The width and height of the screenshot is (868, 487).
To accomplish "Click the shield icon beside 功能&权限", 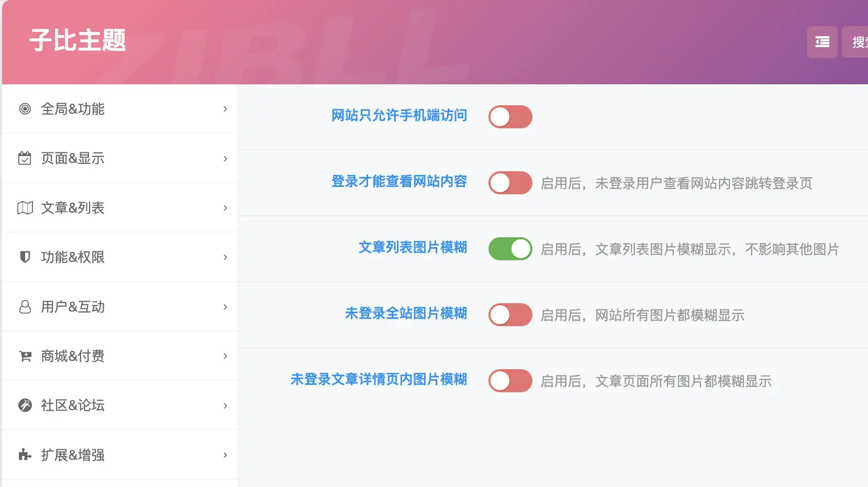I will pos(25,257).
